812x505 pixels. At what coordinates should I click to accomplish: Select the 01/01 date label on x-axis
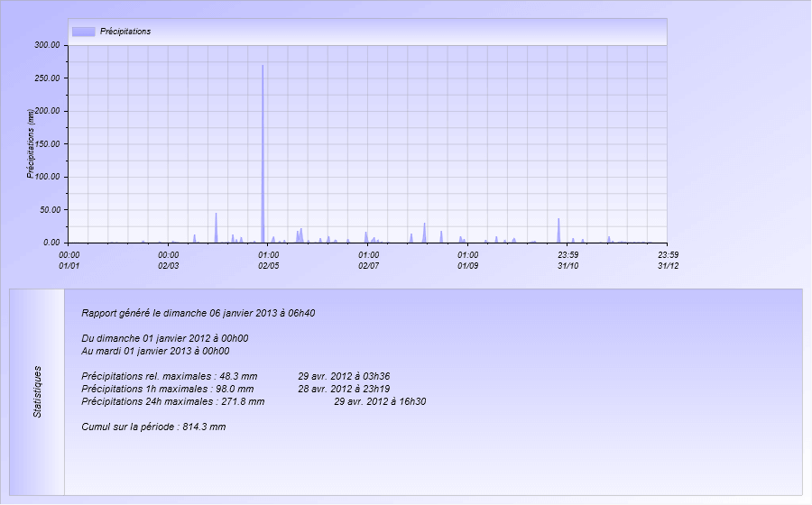tap(69, 266)
